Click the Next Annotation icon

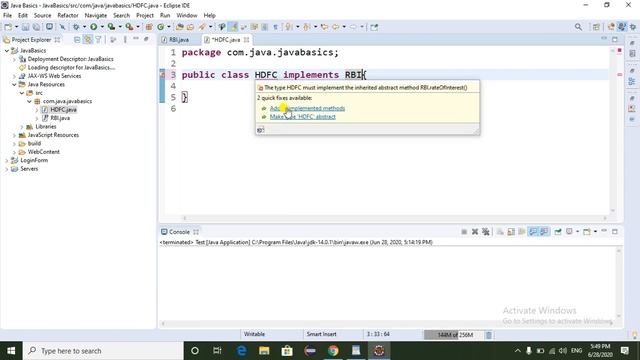click(x=289, y=27)
